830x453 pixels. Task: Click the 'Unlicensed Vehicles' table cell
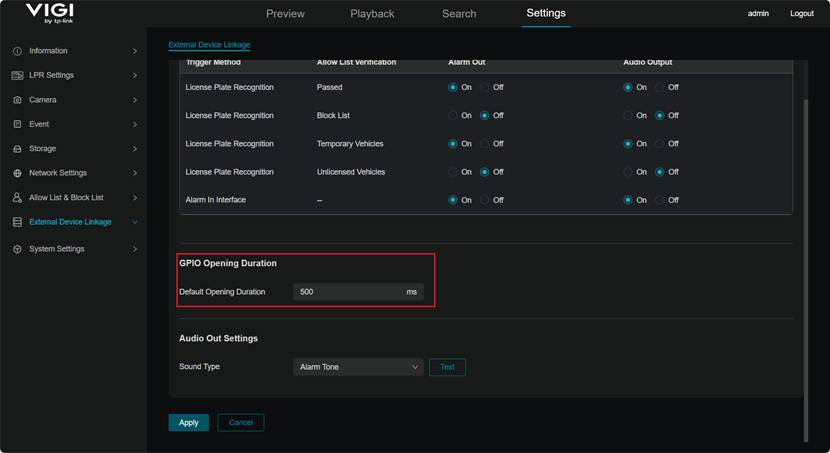click(x=351, y=172)
